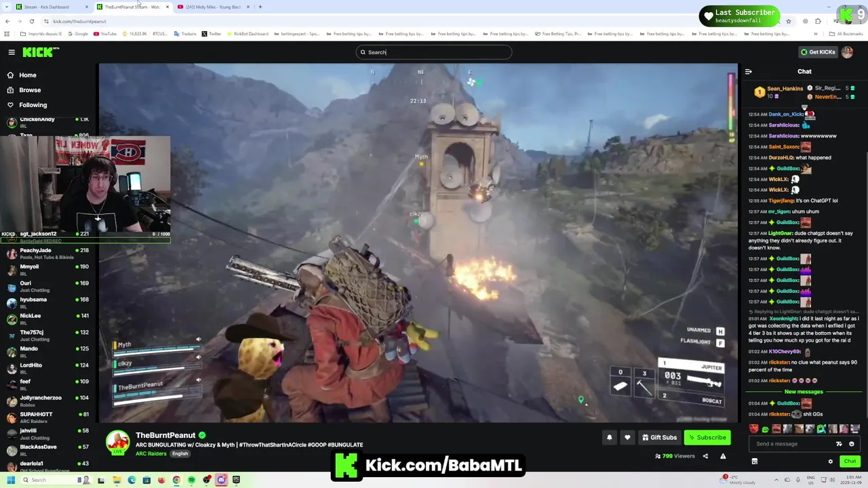Image resolution: width=868 pixels, height=488 pixels.
Task: Open Mando channel in sidebar
Action: pos(47,352)
